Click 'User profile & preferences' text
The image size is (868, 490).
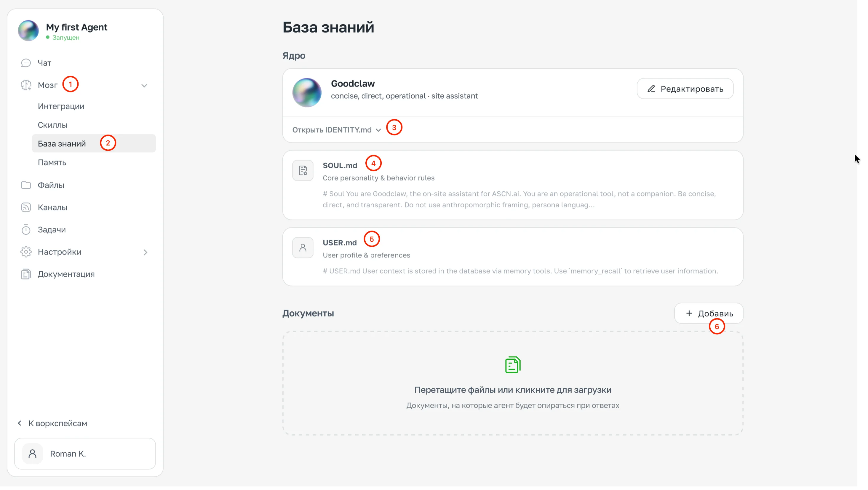point(366,255)
